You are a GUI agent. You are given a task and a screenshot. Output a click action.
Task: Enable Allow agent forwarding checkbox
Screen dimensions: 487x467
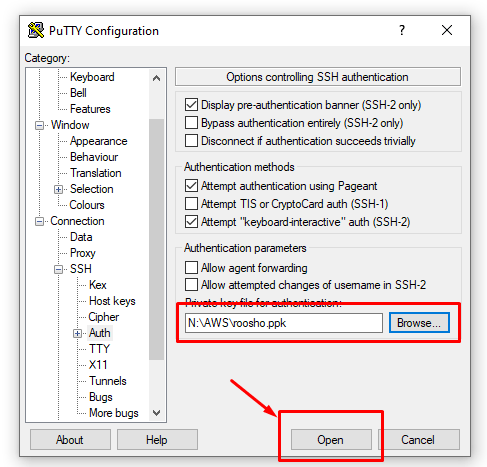[191, 268]
